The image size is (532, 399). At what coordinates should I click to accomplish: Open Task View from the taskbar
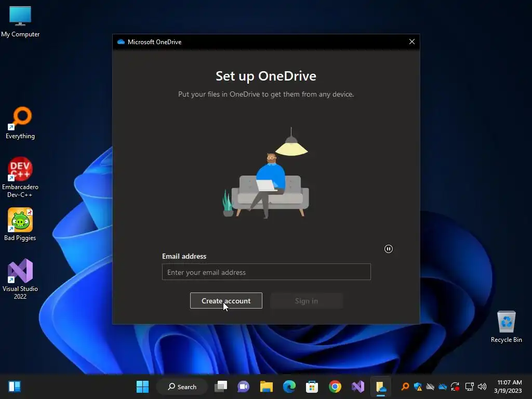(221, 387)
